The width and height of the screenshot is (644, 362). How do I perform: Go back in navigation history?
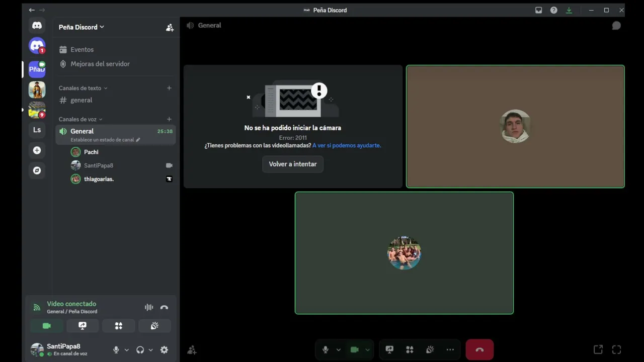tap(32, 10)
